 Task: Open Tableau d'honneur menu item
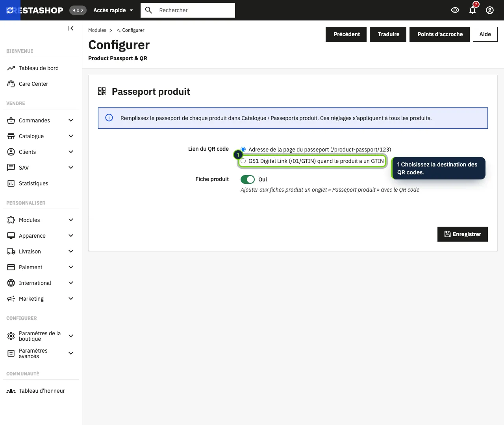pos(41,391)
